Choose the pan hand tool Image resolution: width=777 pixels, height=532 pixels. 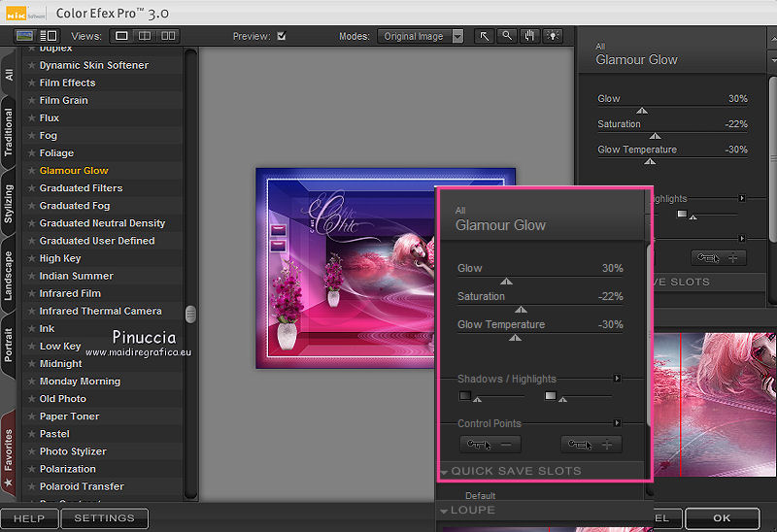(x=529, y=36)
